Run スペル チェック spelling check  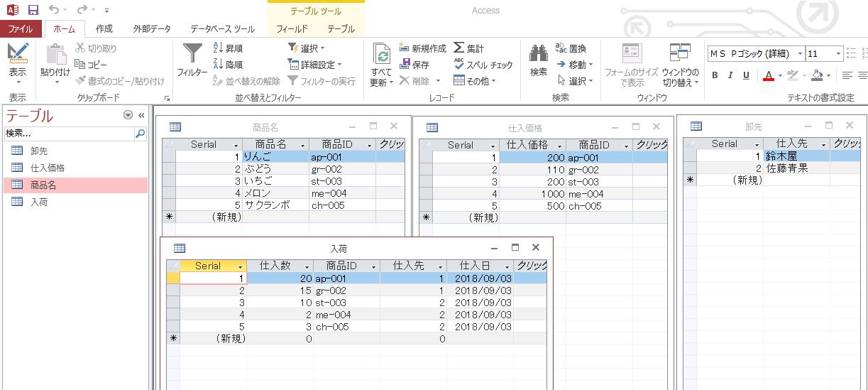483,65
